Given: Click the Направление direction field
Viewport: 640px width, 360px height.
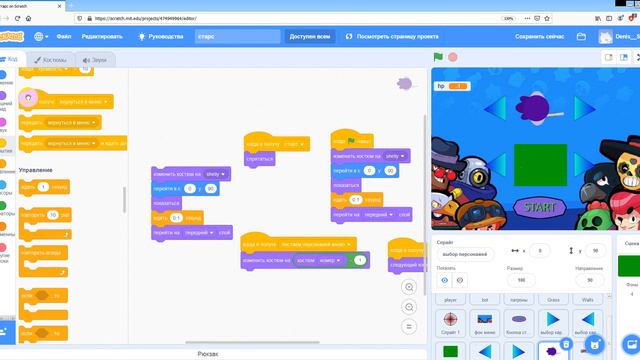Looking at the screenshot, I should pos(589,280).
